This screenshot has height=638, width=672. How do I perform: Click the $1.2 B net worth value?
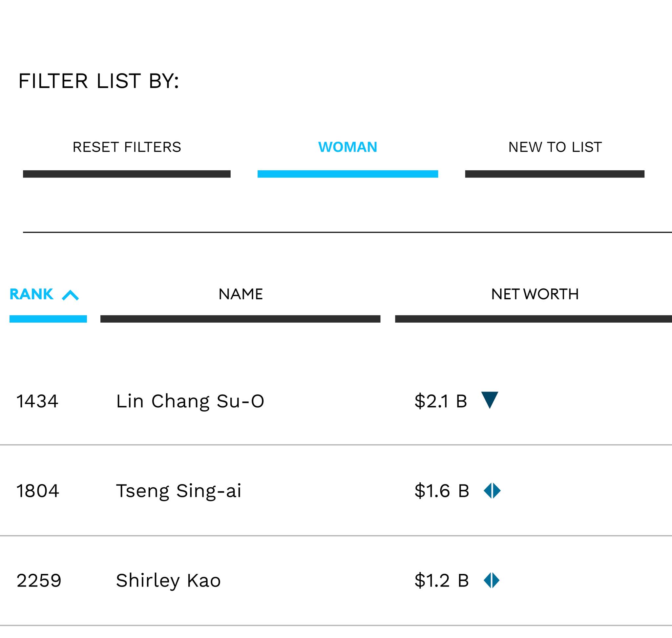click(x=441, y=581)
